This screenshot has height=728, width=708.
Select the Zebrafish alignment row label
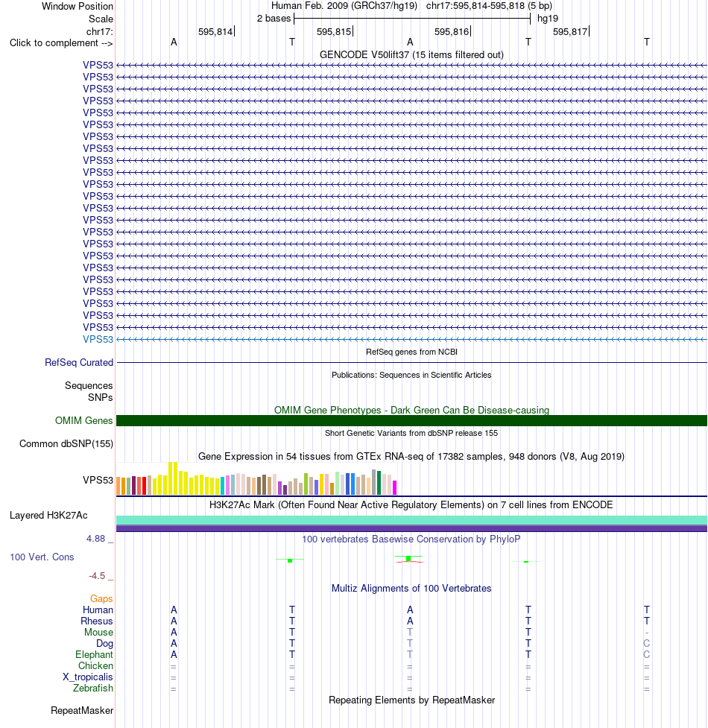point(93,688)
